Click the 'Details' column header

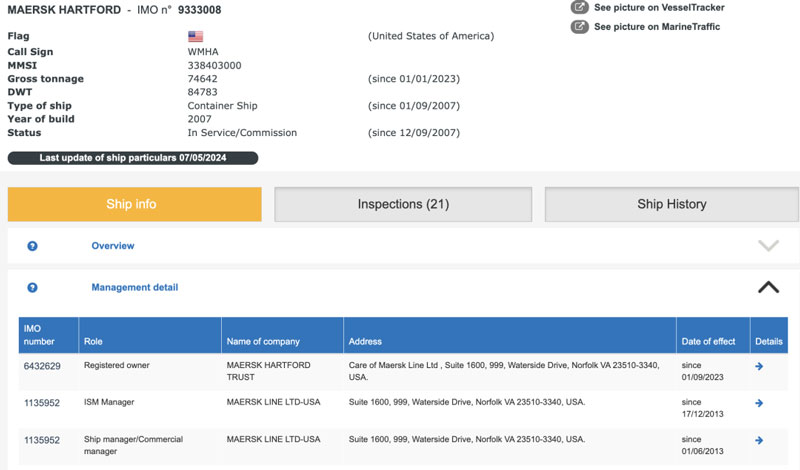click(x=769, y=335)
